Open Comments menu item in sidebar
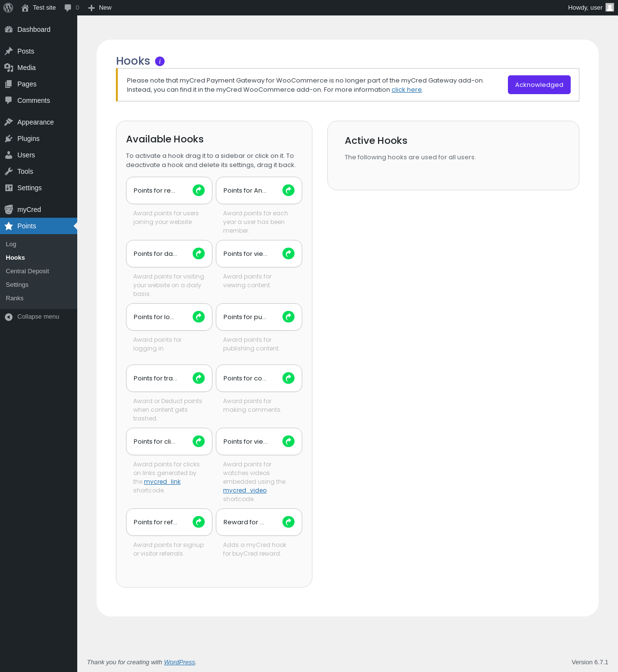Screen dimensions: 618x672 (39, 100)
